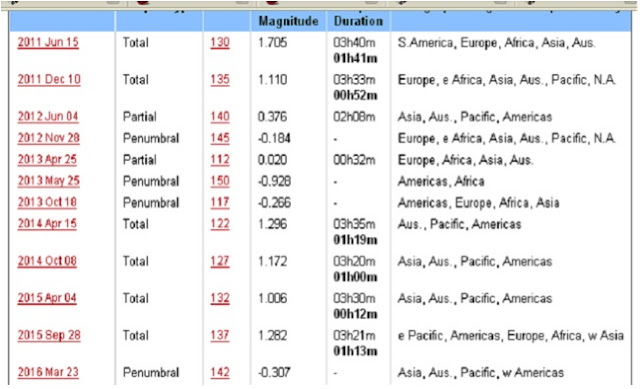
Task: Follow Saros series 127 link
Action: [220, 261]
